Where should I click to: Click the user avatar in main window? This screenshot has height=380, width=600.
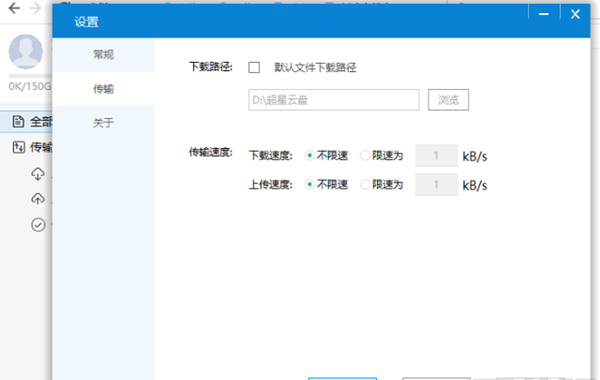[26, 52]
